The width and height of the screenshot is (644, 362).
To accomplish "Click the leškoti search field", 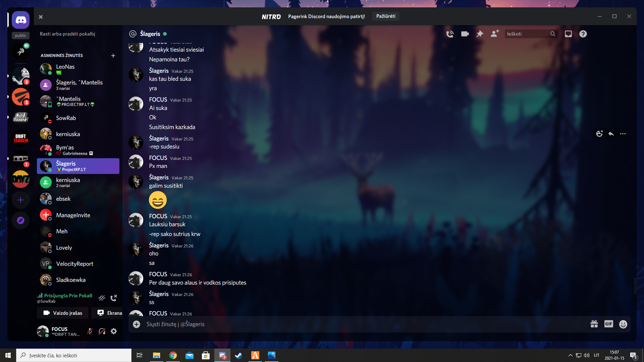I will 531,34.
